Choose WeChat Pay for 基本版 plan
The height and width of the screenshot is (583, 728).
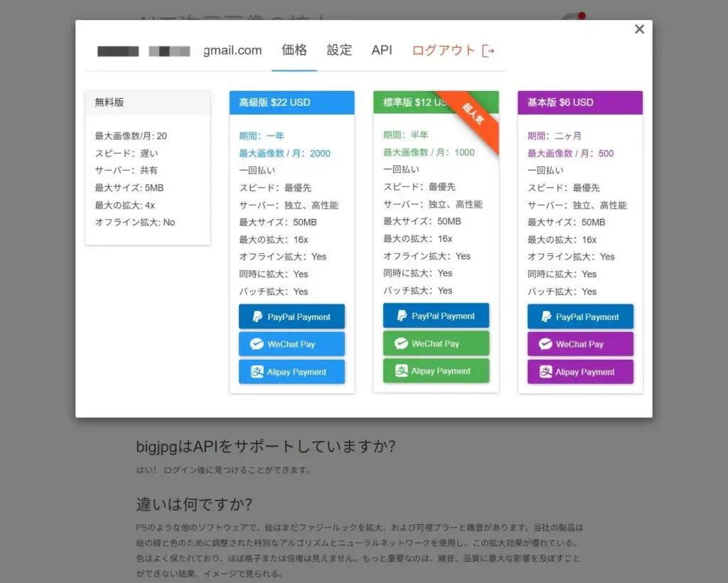(x=580, y=344)
